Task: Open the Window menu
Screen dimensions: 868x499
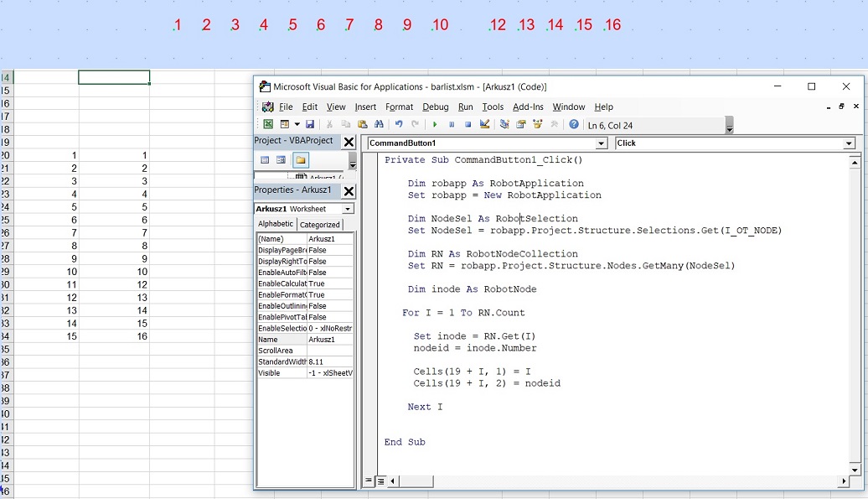Action: tap(569, 107)
